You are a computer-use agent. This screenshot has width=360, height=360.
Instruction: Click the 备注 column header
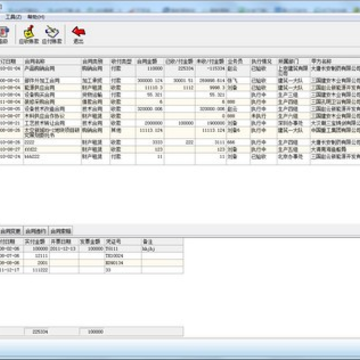(x=162, y=241)
